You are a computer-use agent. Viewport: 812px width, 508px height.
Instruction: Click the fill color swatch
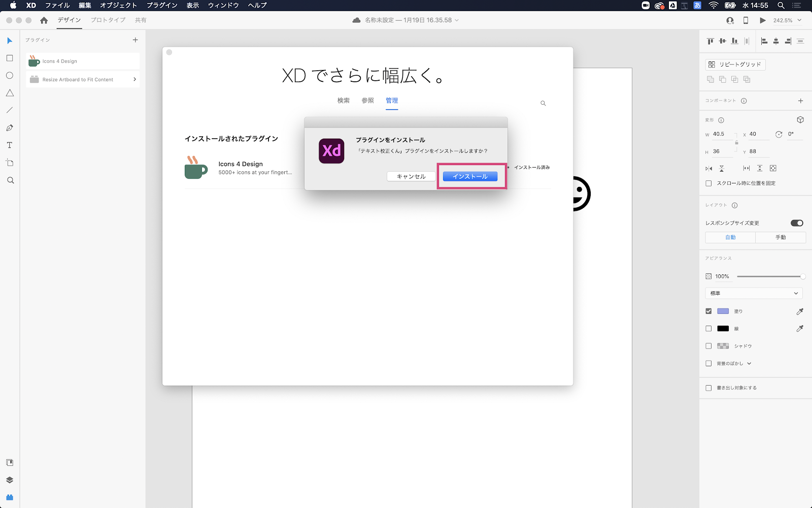723,311
